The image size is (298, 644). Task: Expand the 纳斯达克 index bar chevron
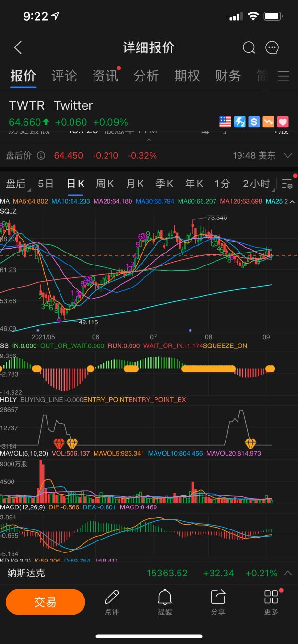tap(287, 573)
